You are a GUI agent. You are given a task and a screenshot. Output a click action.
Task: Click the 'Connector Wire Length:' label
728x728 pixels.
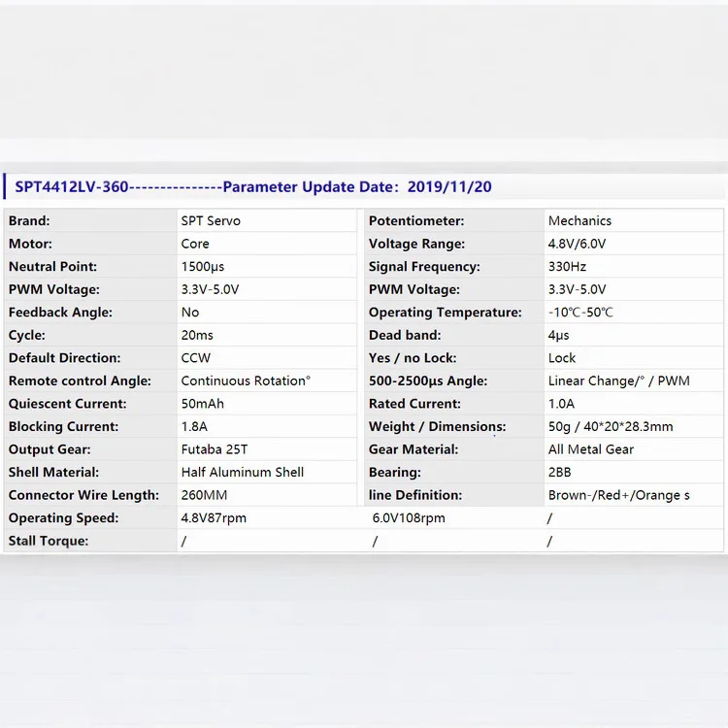[x=83, y=494]
